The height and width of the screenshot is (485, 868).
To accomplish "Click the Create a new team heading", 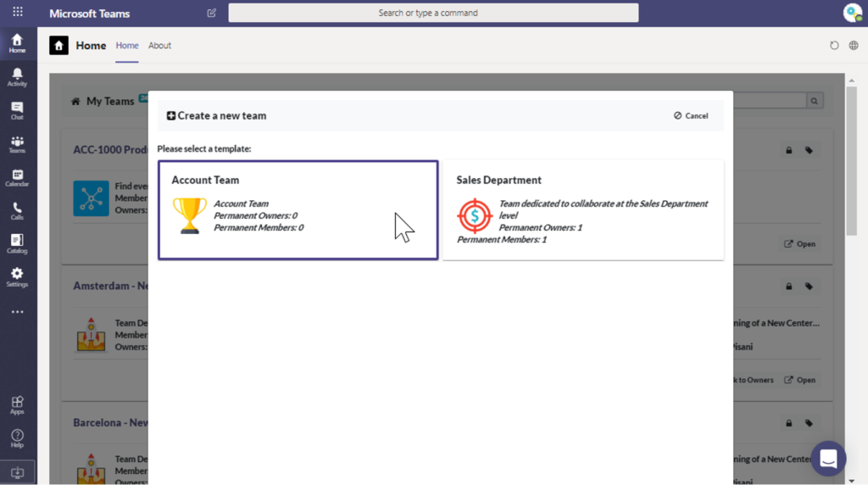I will pos(216,115).
